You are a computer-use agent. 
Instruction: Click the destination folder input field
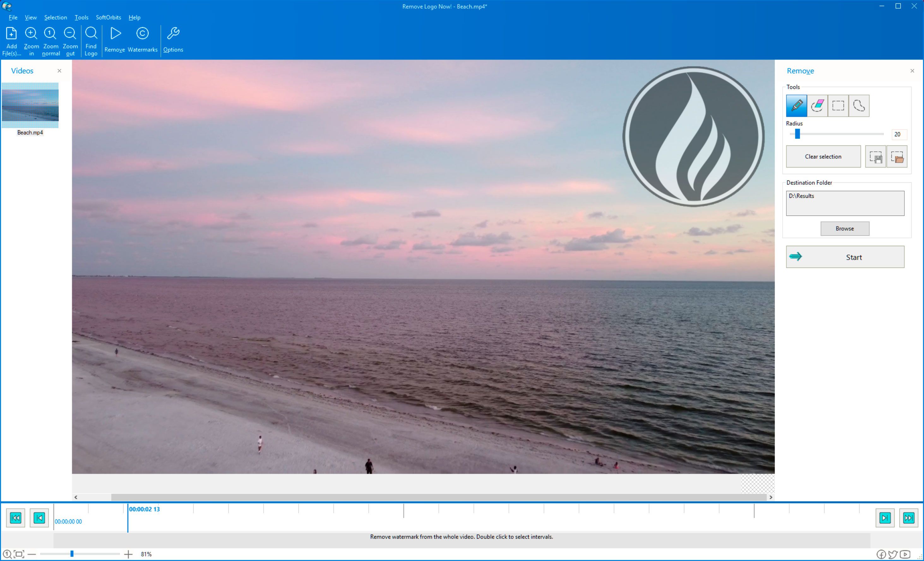(x=845, y=203)
